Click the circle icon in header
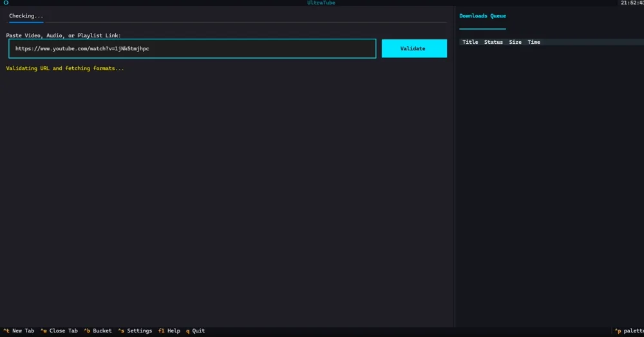 click(x=6, y=3)
